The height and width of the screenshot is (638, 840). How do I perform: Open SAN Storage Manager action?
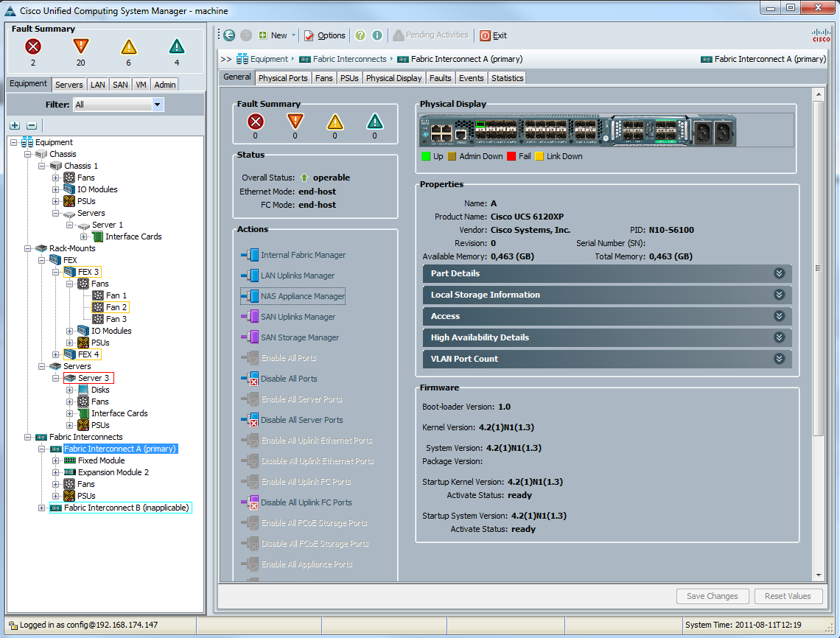coord(290,337)
